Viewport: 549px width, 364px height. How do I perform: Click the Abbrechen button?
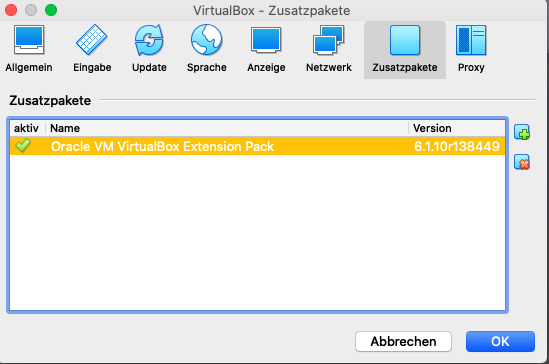point(403,341)
